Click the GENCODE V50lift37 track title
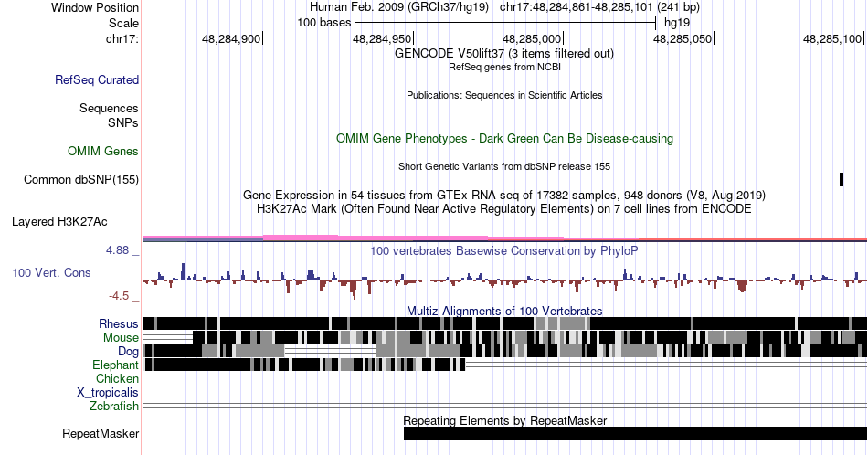The width and height of the screenshot is (868, 455). point(504,54)
